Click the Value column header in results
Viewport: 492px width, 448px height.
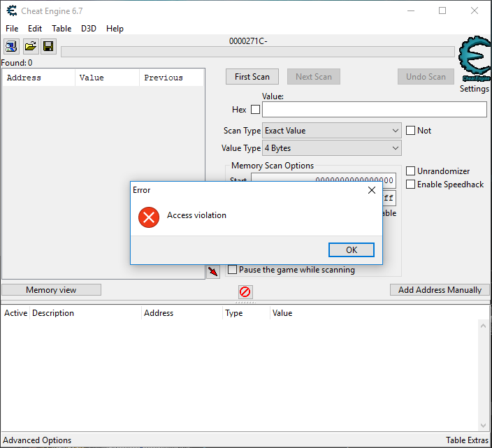pos(107,78)
